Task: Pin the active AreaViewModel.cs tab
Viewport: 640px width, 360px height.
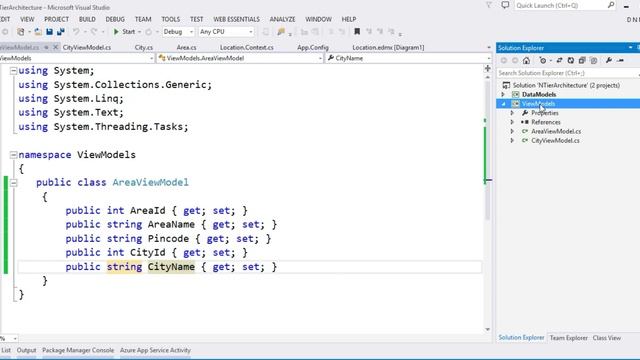Action: (46, 47)
